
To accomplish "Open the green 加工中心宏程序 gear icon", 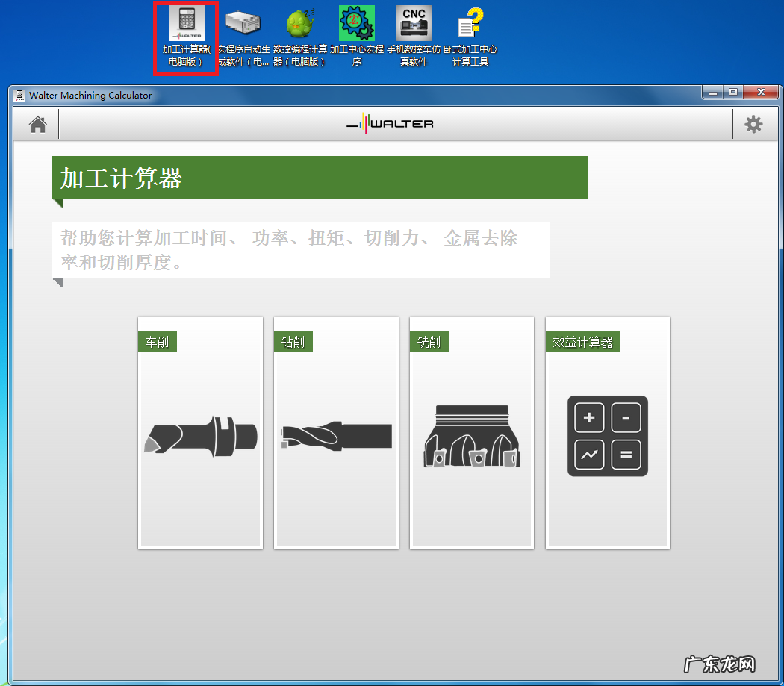I will 357,23.
